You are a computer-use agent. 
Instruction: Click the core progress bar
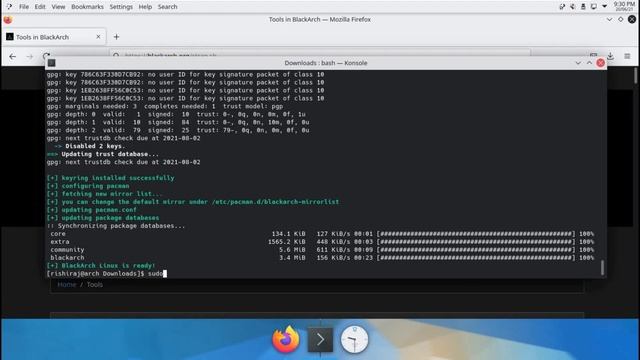476,234
